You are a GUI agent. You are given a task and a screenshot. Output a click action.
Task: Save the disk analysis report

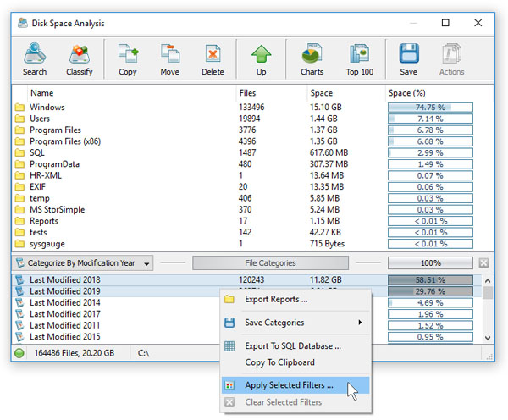[409, 59]
